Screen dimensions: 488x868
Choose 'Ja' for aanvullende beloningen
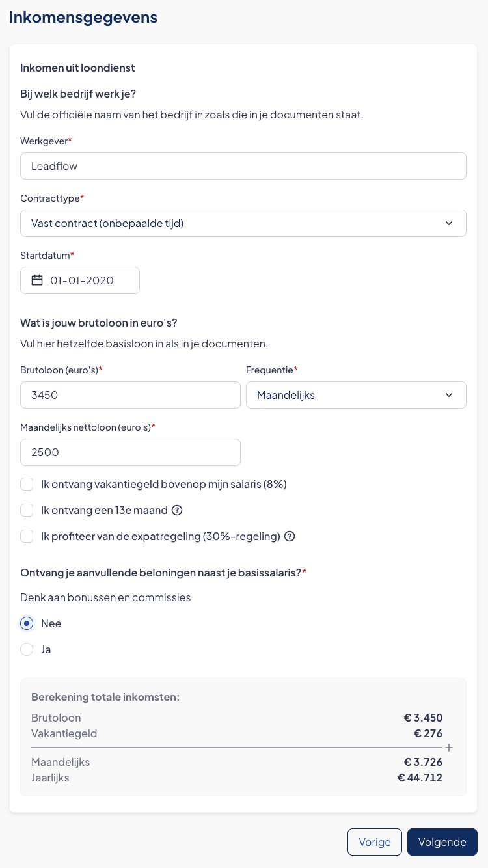(27, 649)
